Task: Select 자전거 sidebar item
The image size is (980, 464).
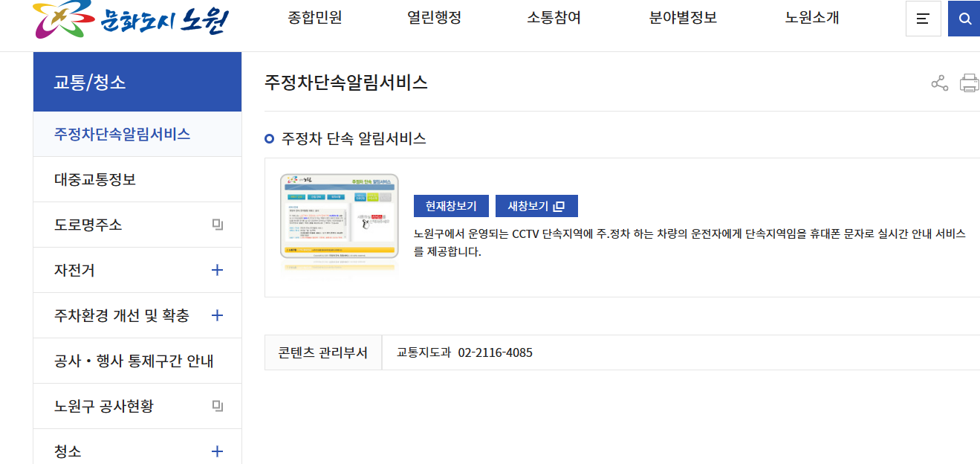Action: point(137,271)
